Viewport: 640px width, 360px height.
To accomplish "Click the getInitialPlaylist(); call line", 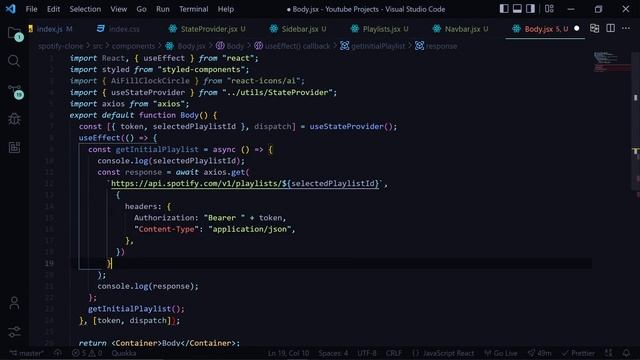I will click(136, 309).
